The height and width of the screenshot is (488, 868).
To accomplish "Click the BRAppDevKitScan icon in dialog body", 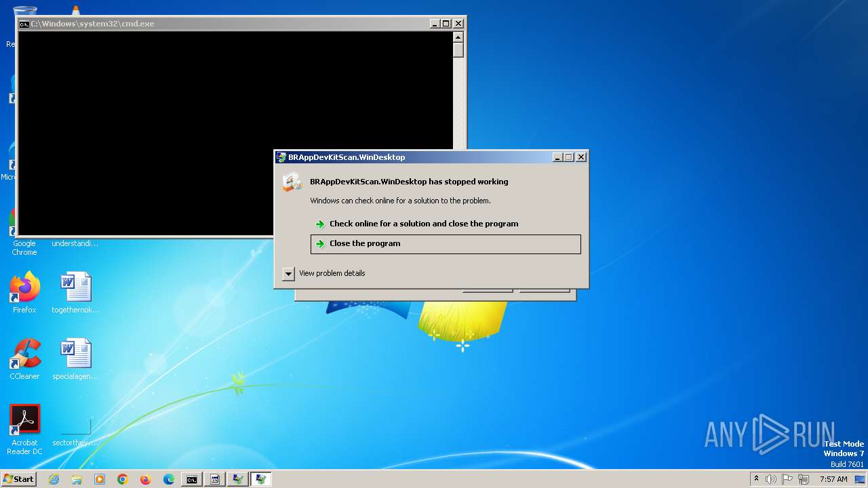I will tap(292, 182).
